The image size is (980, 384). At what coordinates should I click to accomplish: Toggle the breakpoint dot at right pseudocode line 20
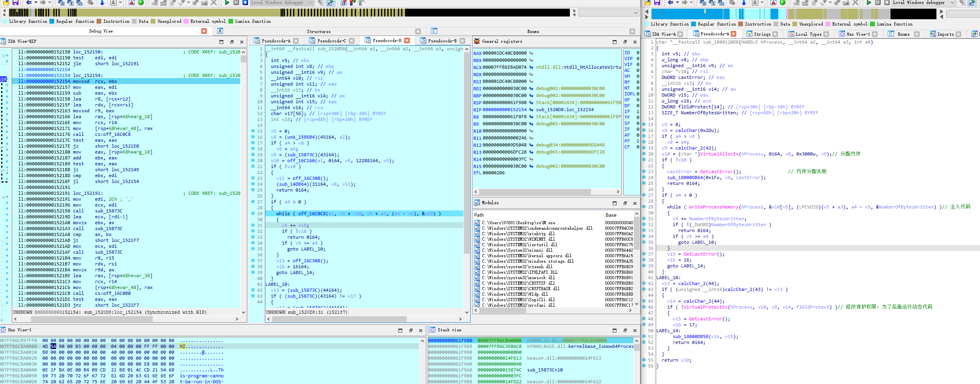[x=644, y=154]
